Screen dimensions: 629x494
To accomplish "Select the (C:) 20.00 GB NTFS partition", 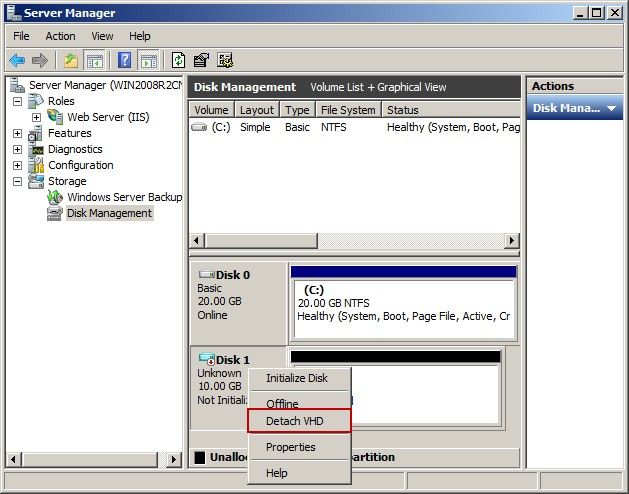I will [404, 303].
